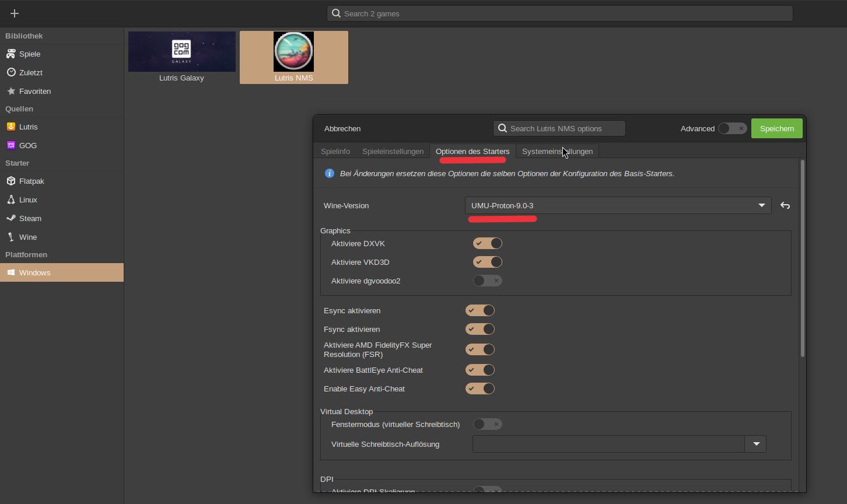Viewport: 847px width, 504px height.
Task: Select the Optionen des Starters tab
Action: pyautogui.click(x=473, y=151)
